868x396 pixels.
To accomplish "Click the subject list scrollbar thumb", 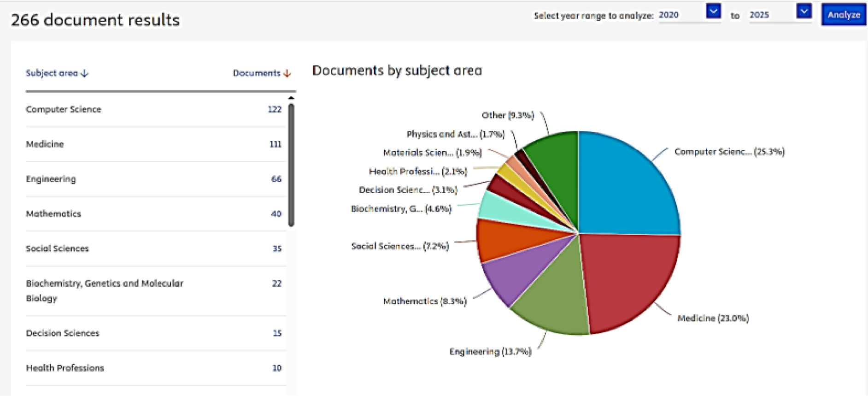I will (x=291, y=165).
